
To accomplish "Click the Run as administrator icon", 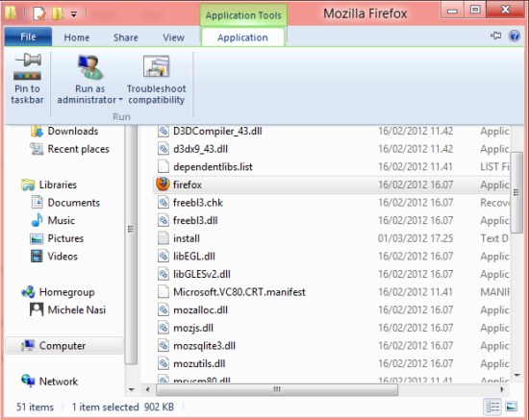I will point(89,67).
